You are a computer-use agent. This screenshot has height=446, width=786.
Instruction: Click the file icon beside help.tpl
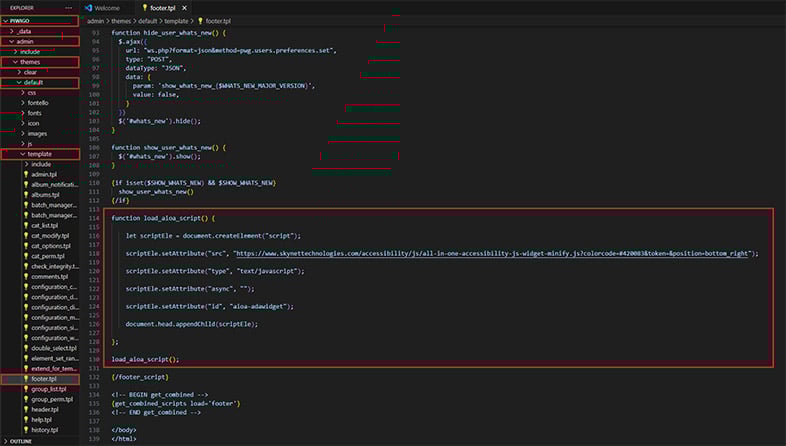coord(27,420)
